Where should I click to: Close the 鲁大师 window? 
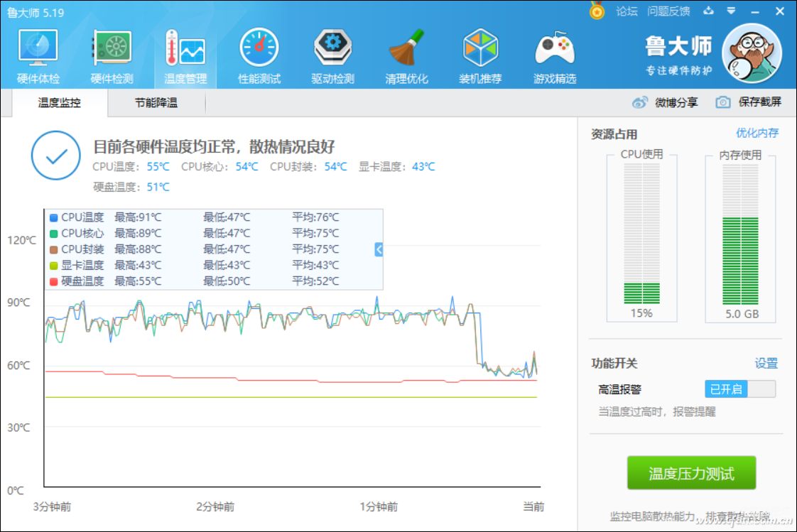coord(780,11)
